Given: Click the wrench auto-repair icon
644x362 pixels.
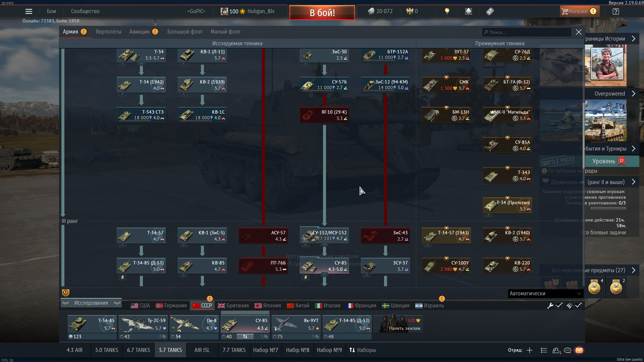Looking at the screenshot, I should [550, 306].
